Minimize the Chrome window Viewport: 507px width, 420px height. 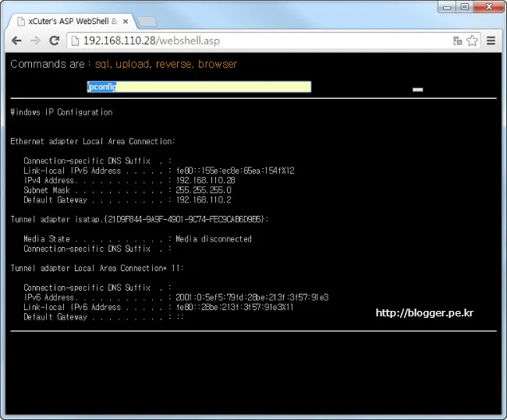pos(445,6)
